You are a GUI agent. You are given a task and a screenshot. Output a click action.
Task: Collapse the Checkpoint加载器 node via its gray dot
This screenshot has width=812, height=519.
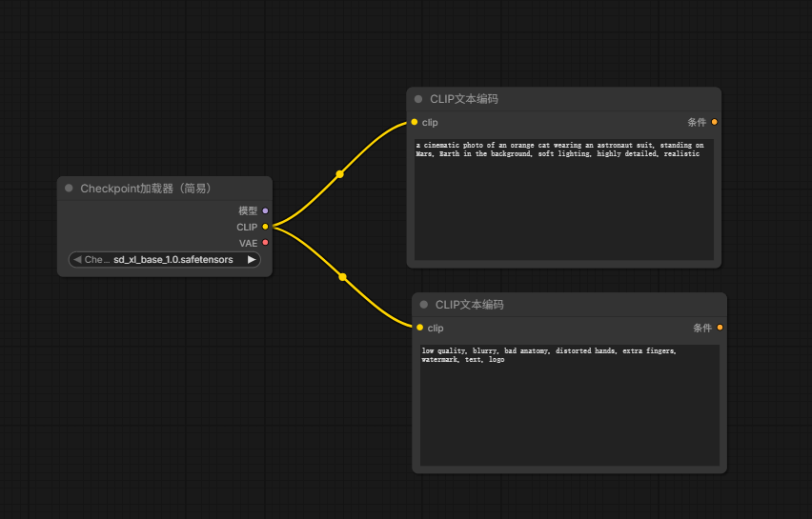coord(69,188)
